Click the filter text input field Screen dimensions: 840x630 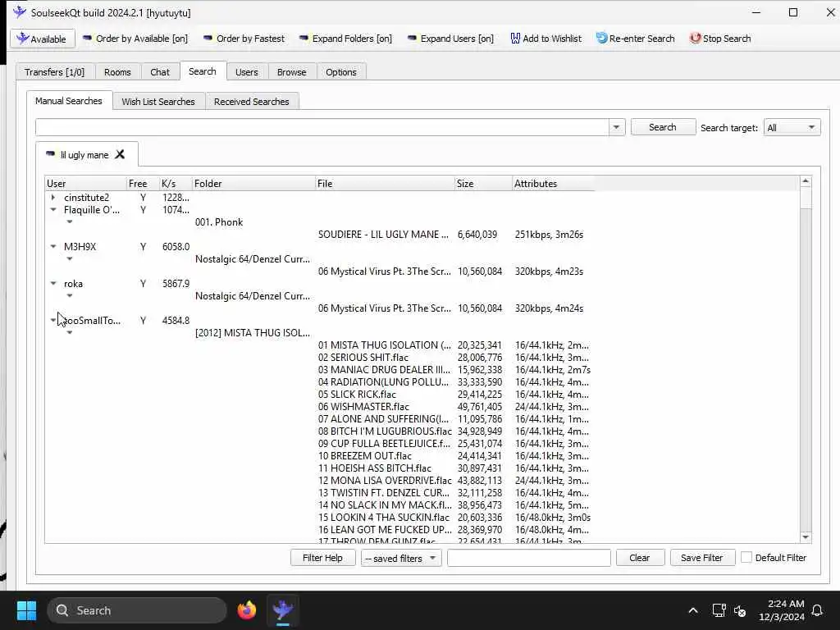tap(529, 558)
